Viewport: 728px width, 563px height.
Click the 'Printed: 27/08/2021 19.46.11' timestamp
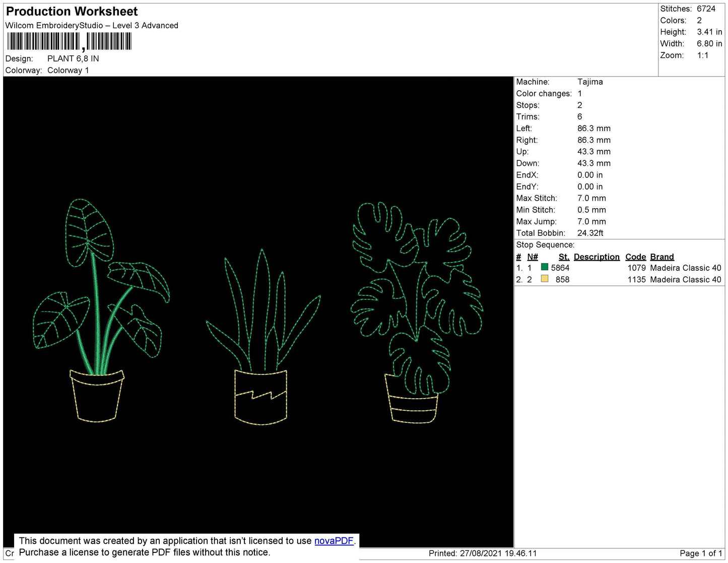click(483, 553)
